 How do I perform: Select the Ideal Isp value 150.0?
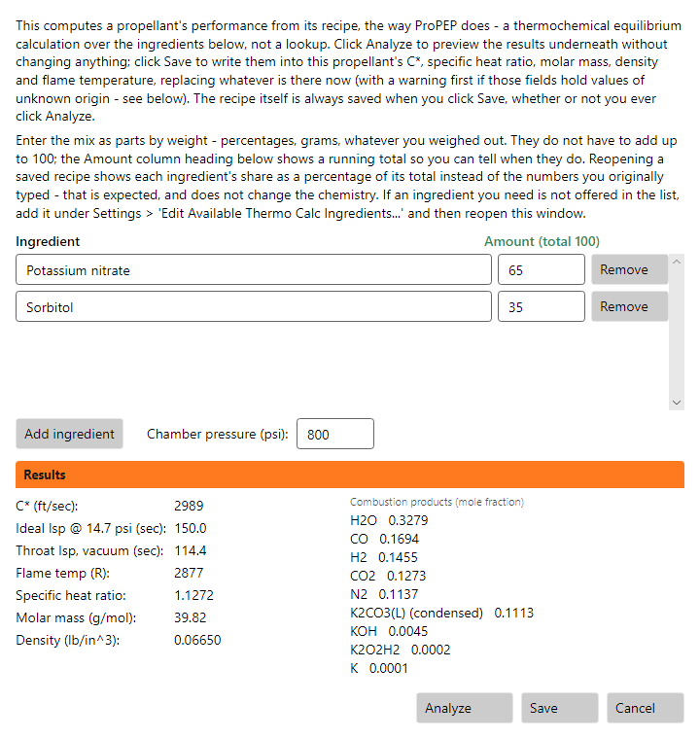[191, 528]
